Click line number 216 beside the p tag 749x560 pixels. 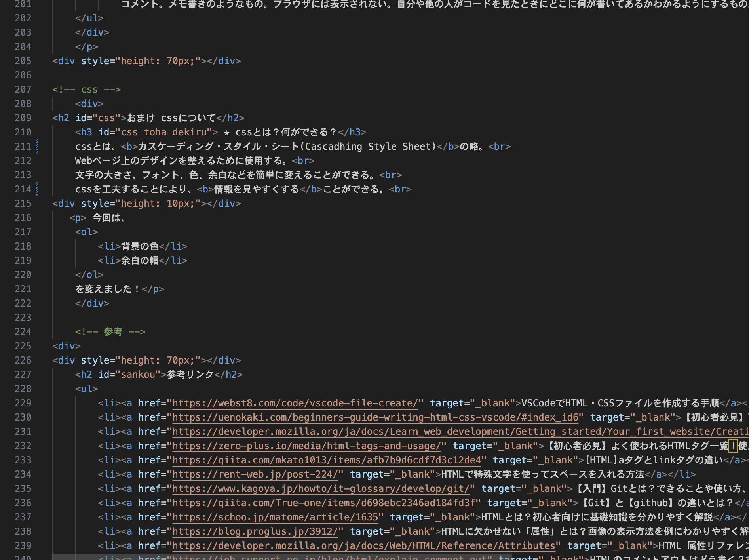(x=23, y=218)
